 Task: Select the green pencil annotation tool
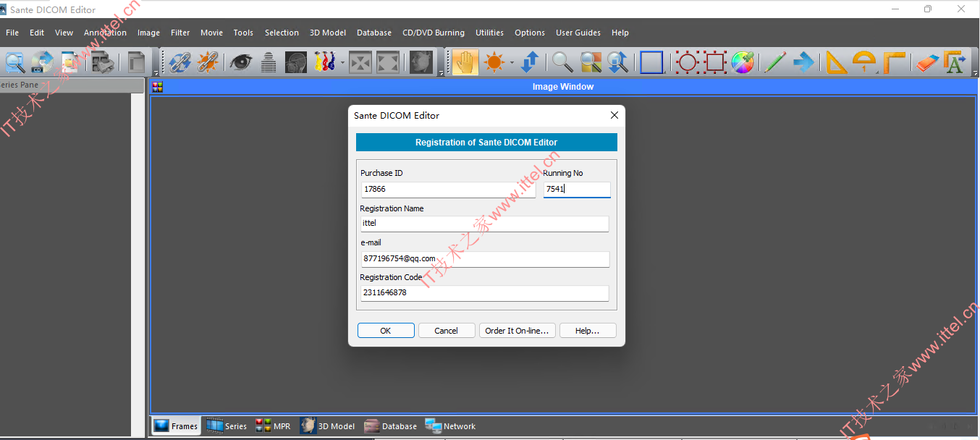(775, 62)
